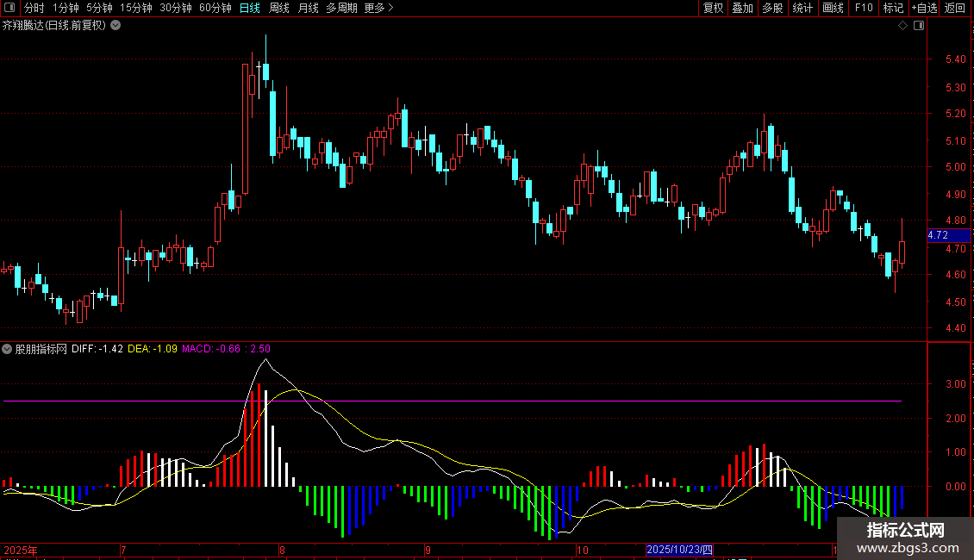The image size is (974, 560).
Task: Select the 5分钟 period tab
Action: tap(99, 8)
